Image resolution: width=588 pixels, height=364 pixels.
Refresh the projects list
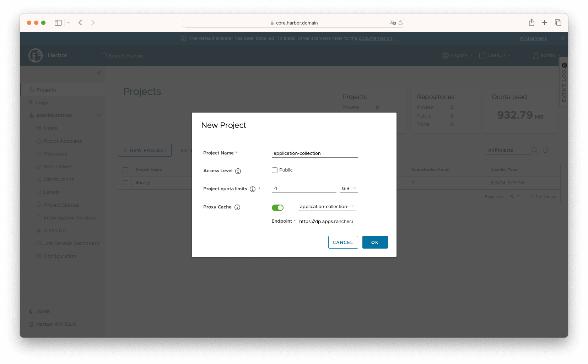[546, 150]
